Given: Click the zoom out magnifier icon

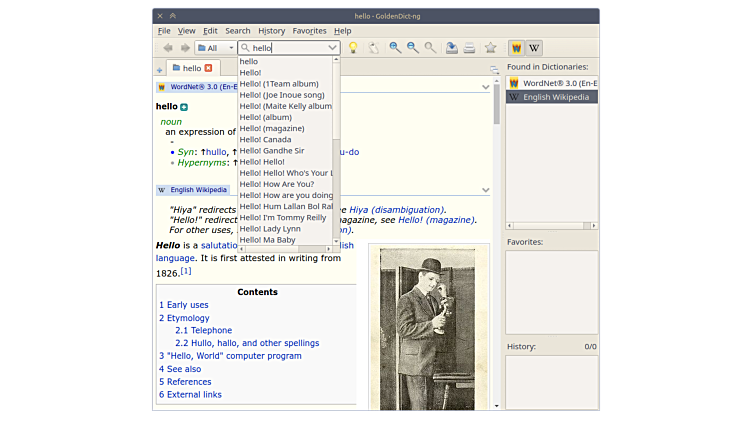Looking at the screenshot, I should pyautogui.click(x=413, y=48).
